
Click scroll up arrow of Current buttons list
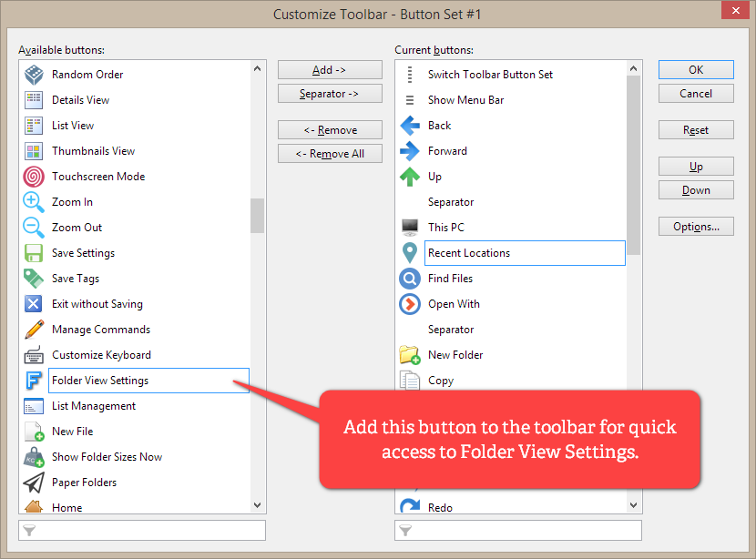click(634, 68)
